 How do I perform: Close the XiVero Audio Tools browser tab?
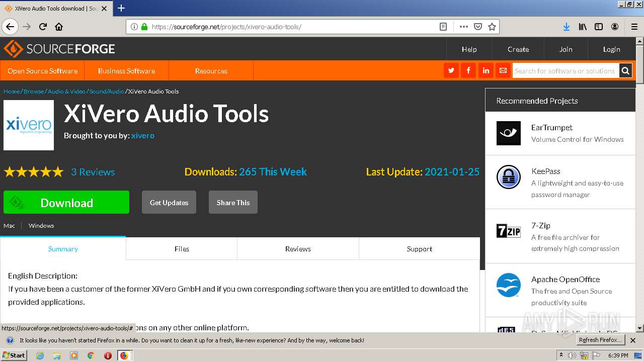(104, 9)
